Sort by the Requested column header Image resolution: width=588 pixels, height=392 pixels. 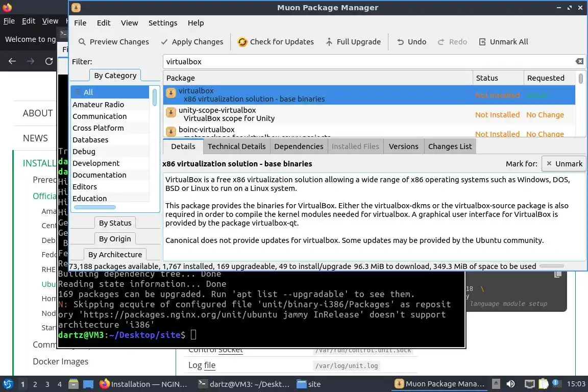(550, 78)
